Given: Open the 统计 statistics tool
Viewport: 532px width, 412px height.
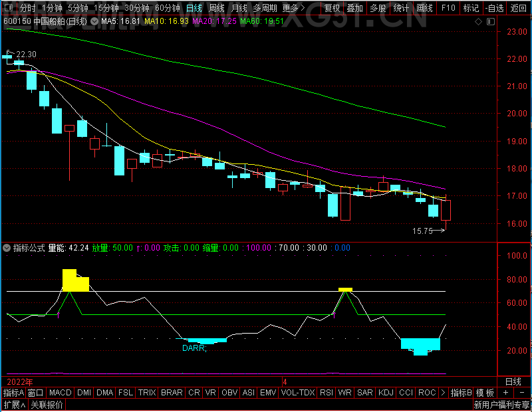Looking at the screenshot, I should (401, 8).
